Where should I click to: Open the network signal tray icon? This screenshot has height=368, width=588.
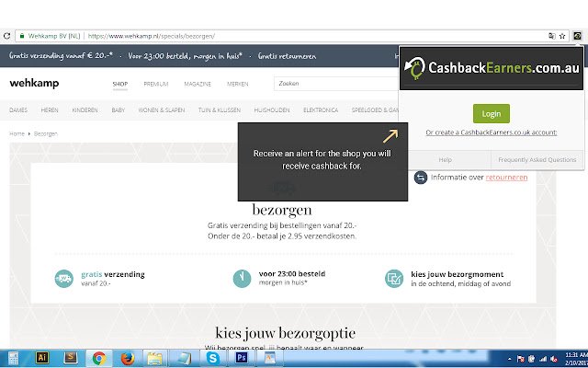(x=543, y=360)
